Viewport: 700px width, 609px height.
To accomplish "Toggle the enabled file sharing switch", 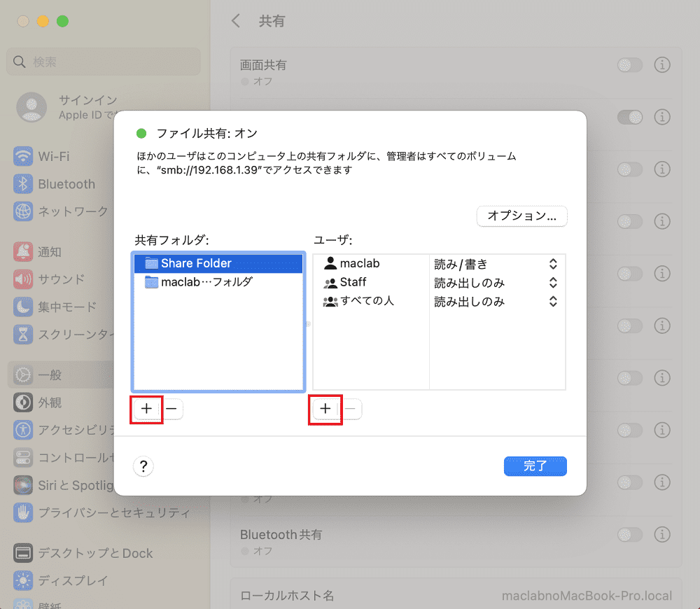I will click(629, 118).
